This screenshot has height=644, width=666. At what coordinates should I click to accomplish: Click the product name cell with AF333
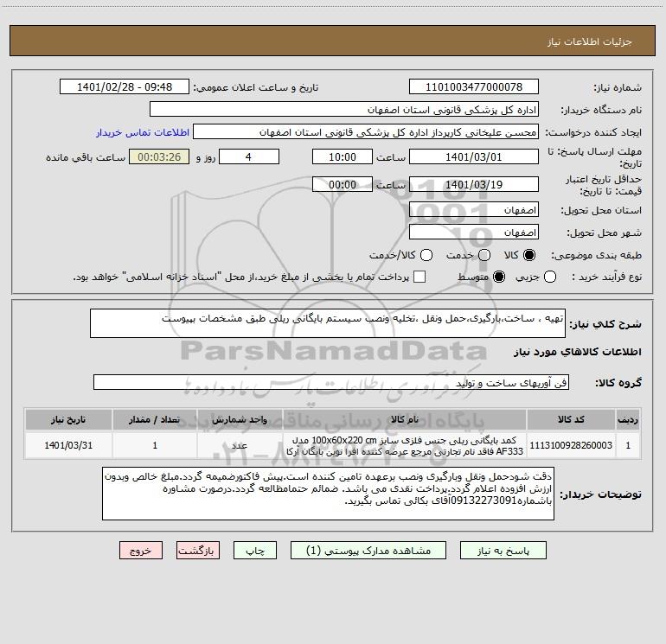[x=405, y=445]
